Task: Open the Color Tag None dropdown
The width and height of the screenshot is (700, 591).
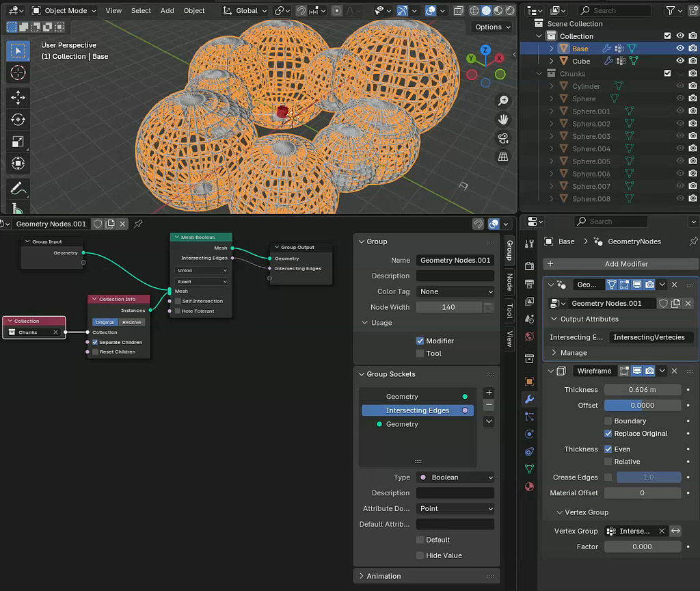Action: pyautogui.click(x=455, y=291)
